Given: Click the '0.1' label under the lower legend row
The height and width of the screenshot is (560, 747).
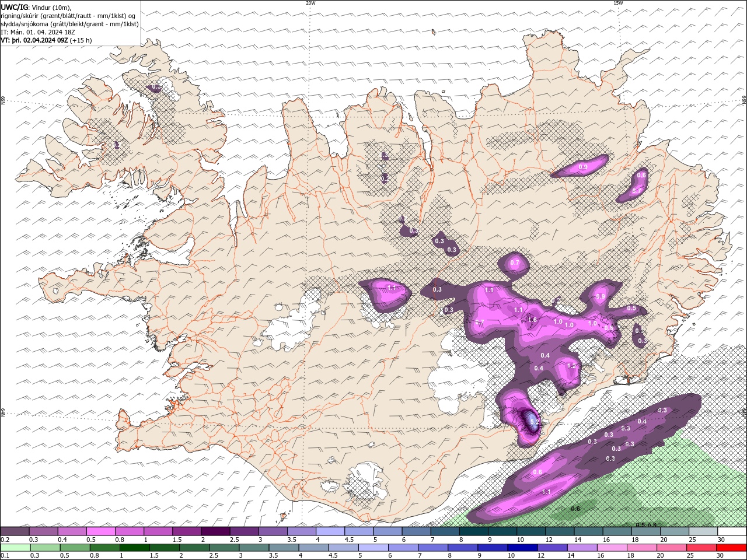Looking at the screenshot, I should (4, 555).
